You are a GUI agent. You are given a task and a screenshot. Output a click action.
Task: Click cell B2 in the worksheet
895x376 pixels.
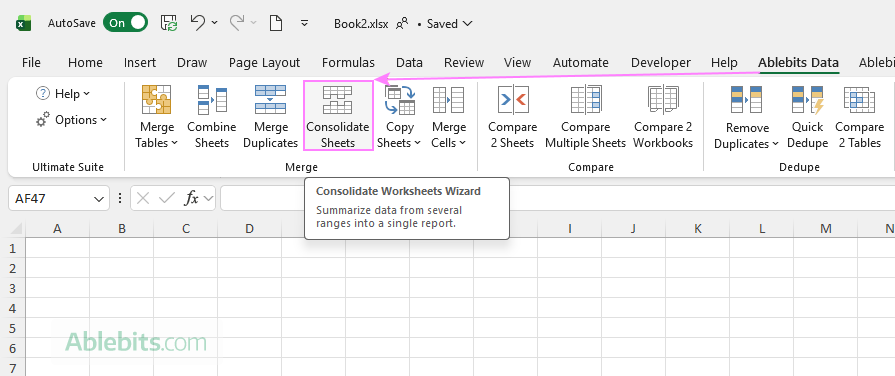coord(122,268)
